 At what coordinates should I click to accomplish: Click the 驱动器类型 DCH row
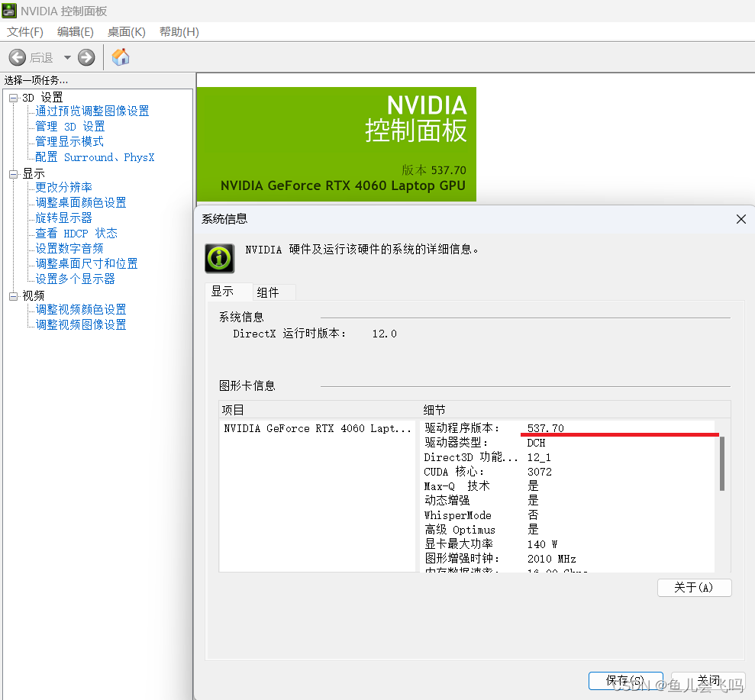coord(569,443)
